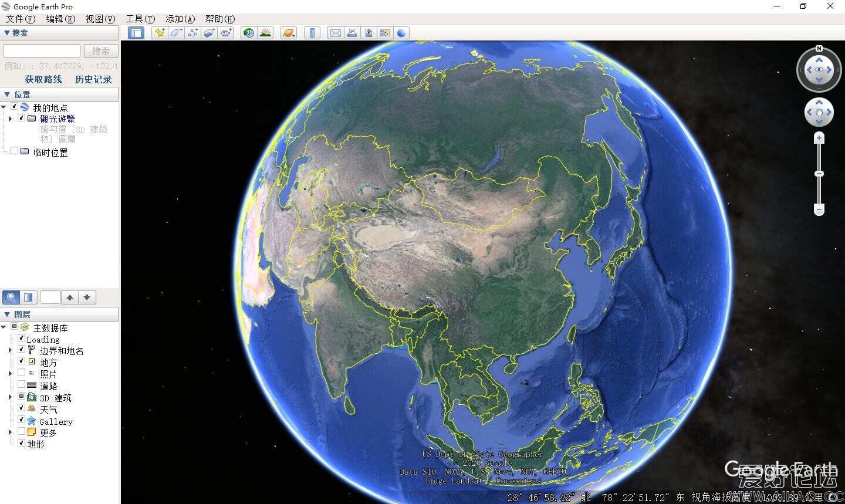845x504 pixels.
Task: Open the 添加(A) menu
Action: pyautogui.click(x=180, y=19)
